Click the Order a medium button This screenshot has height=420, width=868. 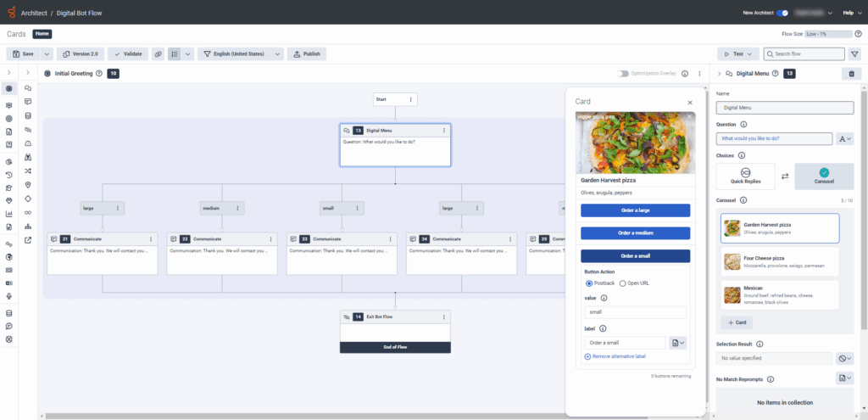[635, 233]
